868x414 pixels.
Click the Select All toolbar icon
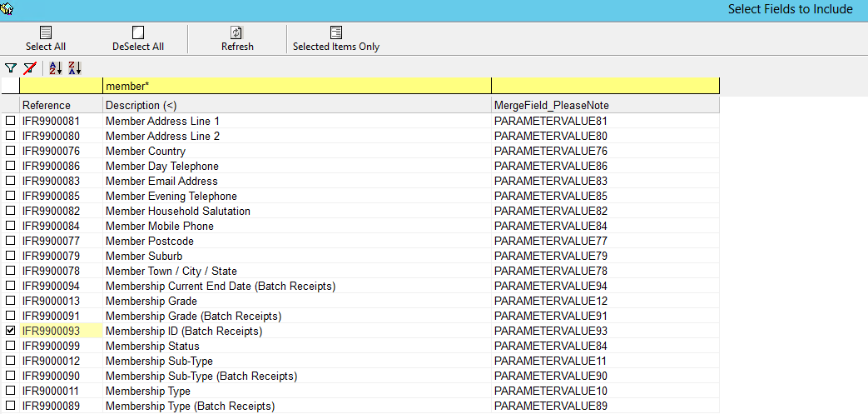[x=46, y=32]
